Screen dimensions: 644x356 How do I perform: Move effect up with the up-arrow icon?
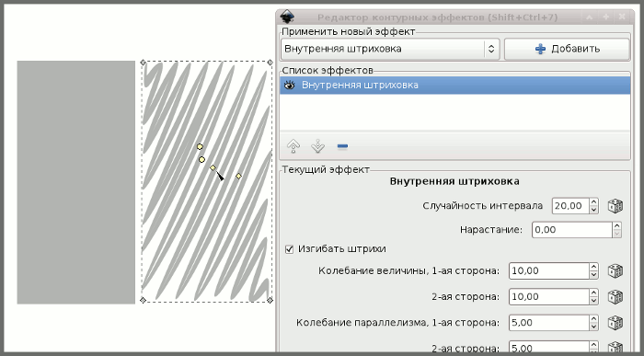[x=293, y=146]
